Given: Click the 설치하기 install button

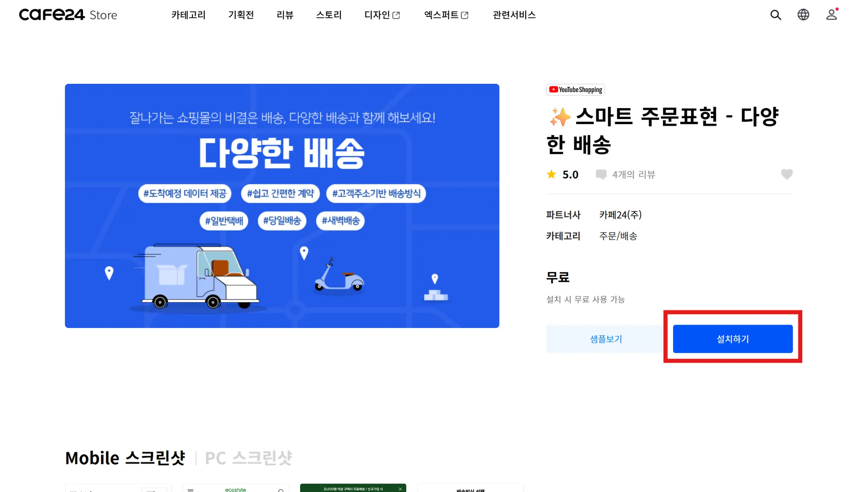Looking at the screenshot, I should coord(733,339).
